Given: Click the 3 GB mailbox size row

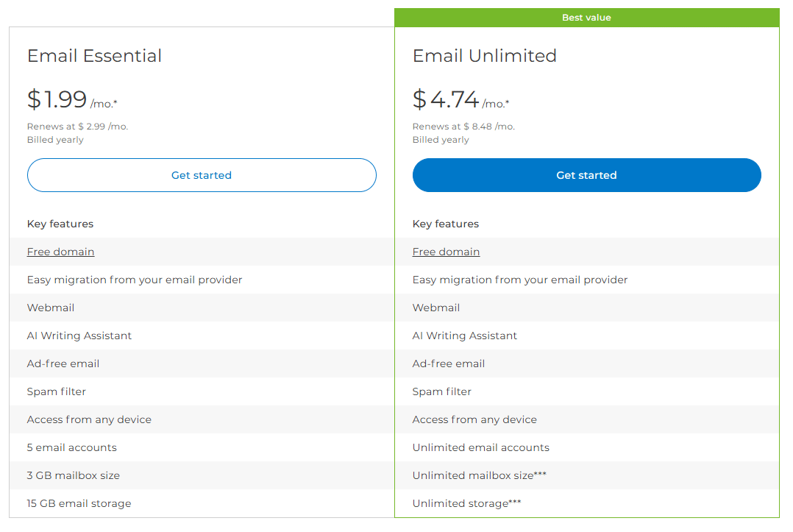Looking at the screenshot, I should [73, 475].
